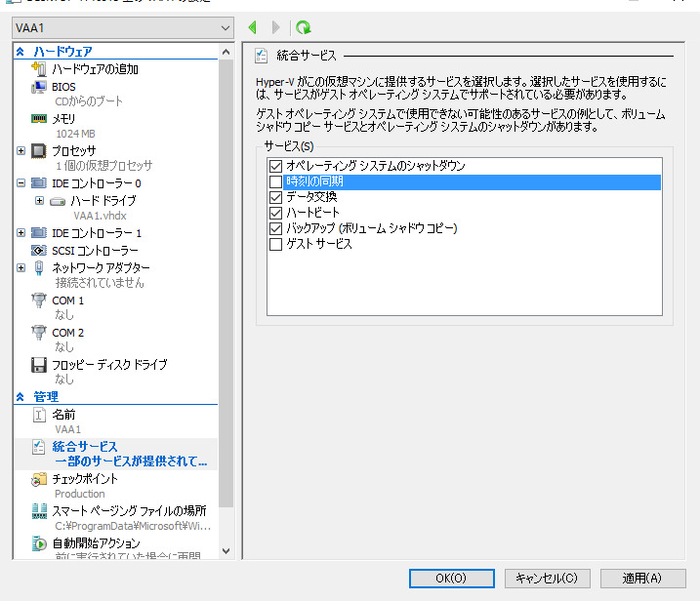
Task: Click the settings tree scroll-up arrow
Action: pyautogui.click(x=226, y=53)
